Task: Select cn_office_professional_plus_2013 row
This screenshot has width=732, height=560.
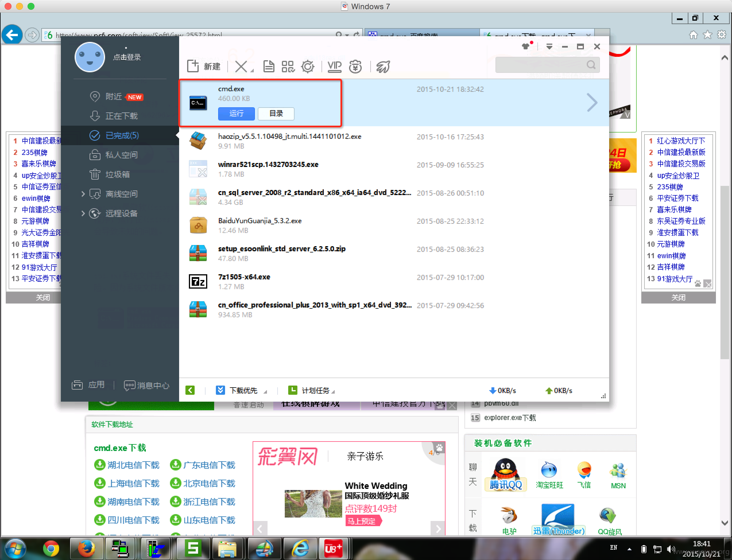Action: 394,310
